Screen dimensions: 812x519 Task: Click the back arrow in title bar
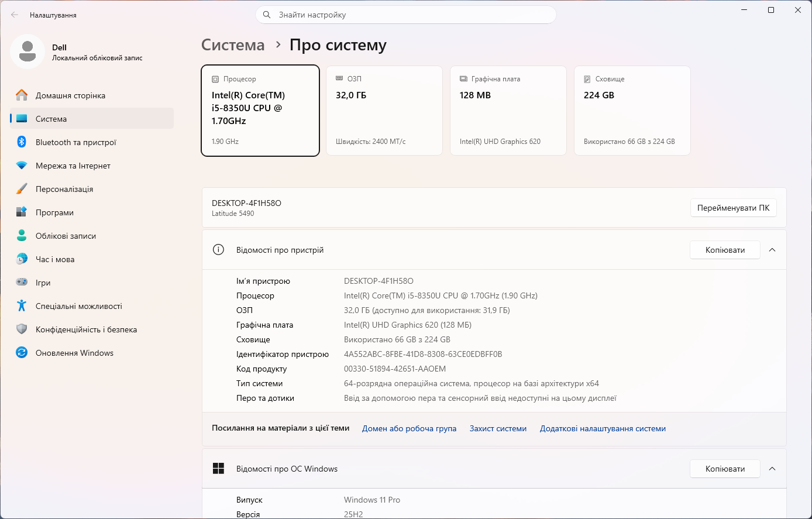point(15,15)
